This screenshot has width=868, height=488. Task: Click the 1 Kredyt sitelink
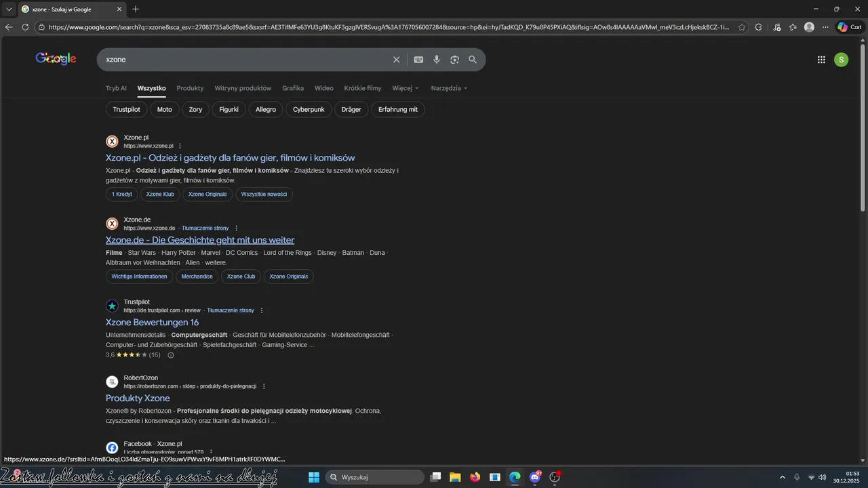coord(122,194)
